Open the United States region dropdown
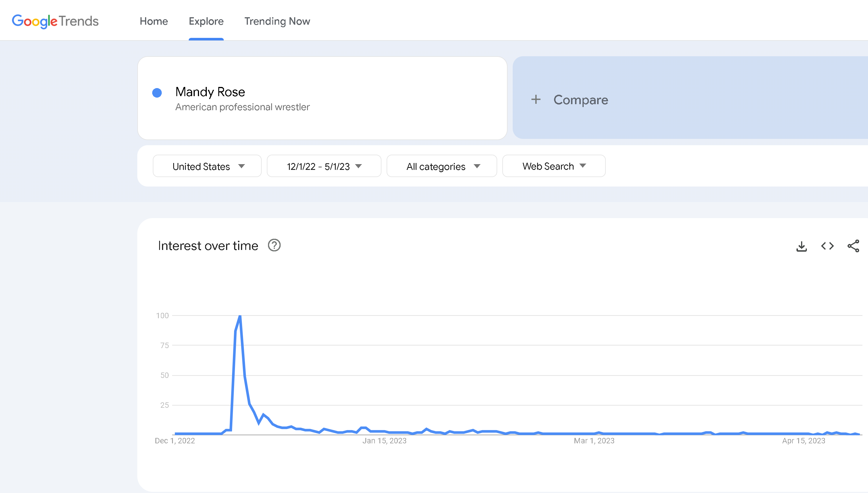Image resolution: width=868 pixels, height=493 pixels. click(207, 166)
